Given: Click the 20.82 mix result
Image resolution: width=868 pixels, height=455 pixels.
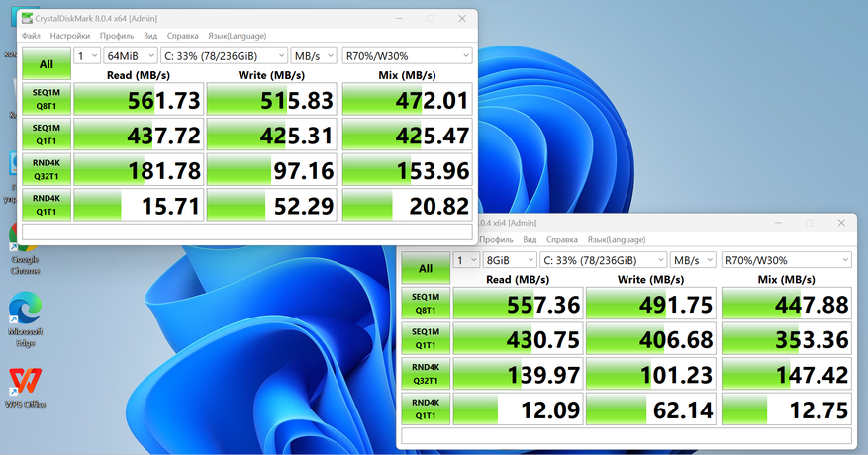Looking at the screenshot, I should click(408, 205).
